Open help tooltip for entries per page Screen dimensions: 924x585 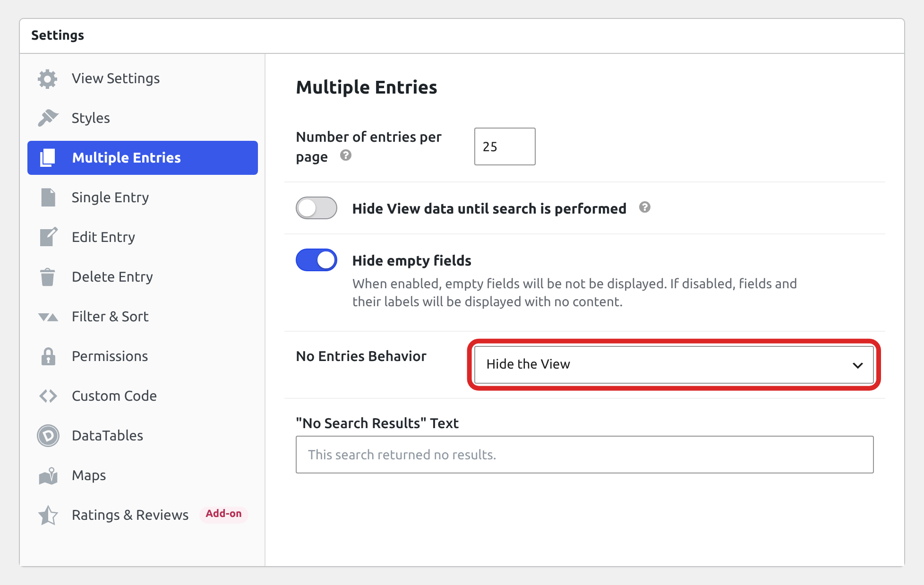[346, 155]
